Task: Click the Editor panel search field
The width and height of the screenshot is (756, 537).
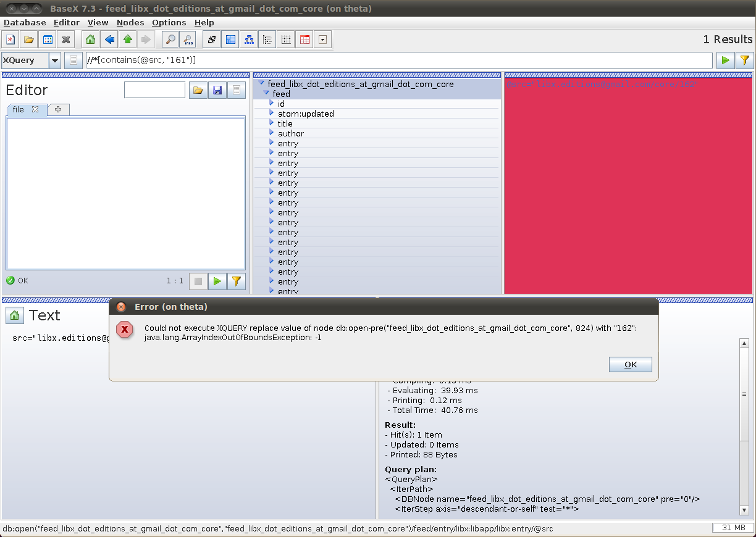Action: pyautogui.click(x=154, y=90)
